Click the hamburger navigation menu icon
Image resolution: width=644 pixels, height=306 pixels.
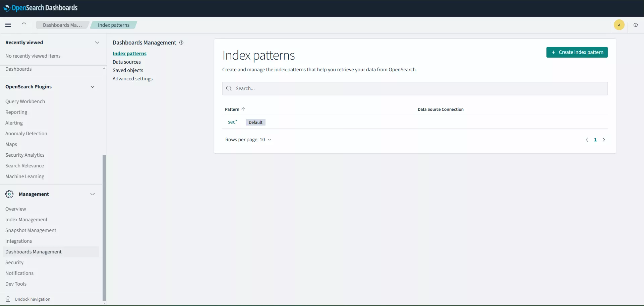pyautogui.click(x=8, y=25)
